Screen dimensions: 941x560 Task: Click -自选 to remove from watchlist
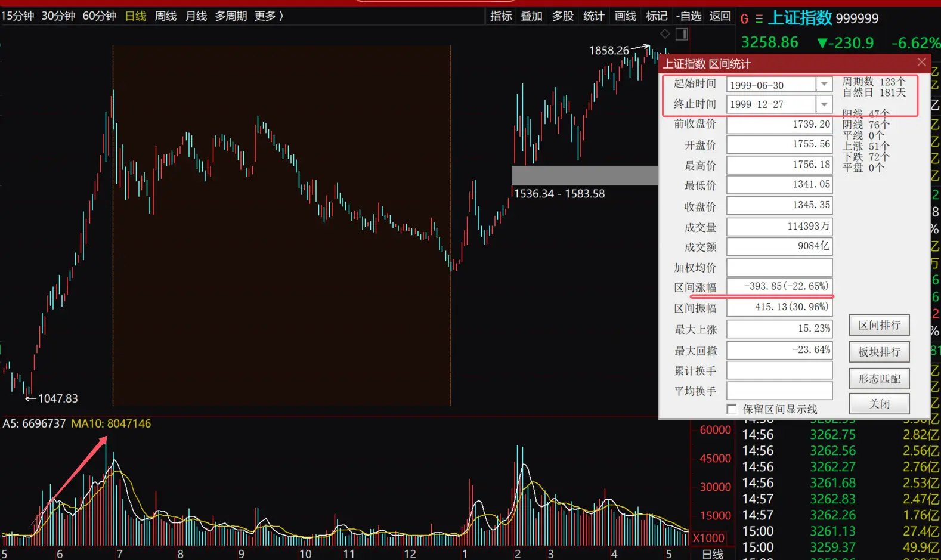[689, 16]
